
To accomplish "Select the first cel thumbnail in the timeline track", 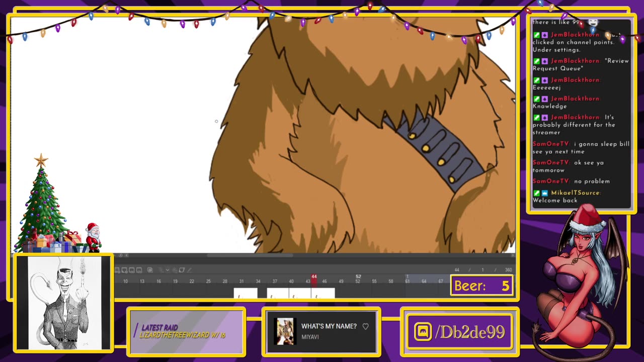I will click(246, 293).
